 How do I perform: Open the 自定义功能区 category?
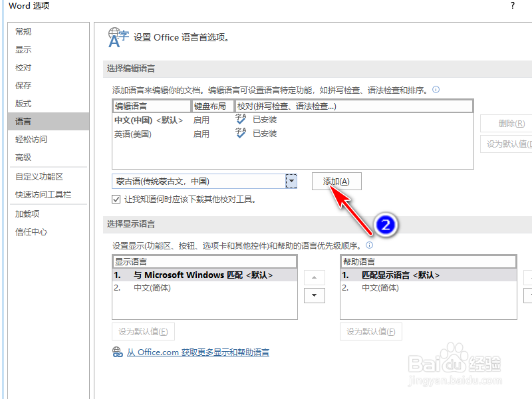click(x=49, y=177)
